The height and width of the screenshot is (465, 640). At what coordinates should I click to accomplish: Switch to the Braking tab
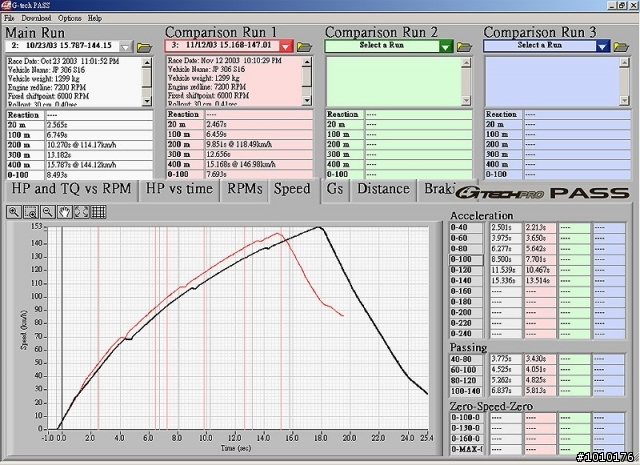click(x=438, y=189)
